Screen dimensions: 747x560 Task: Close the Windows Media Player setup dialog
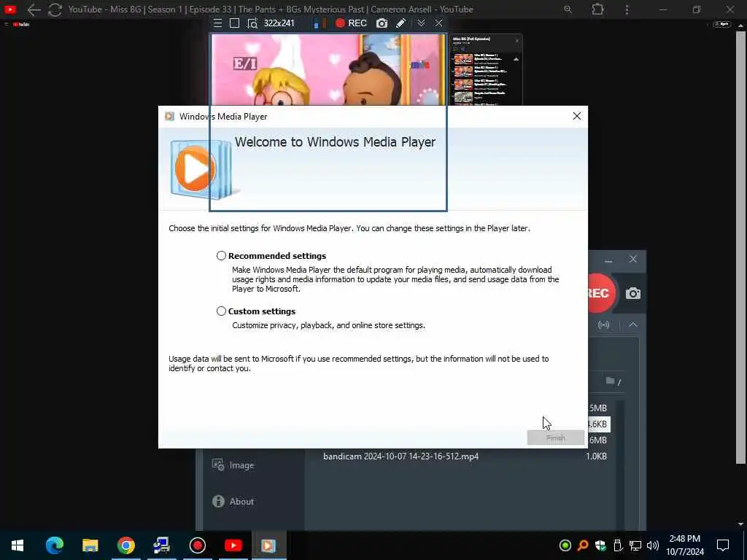click(x=577, y=116)
